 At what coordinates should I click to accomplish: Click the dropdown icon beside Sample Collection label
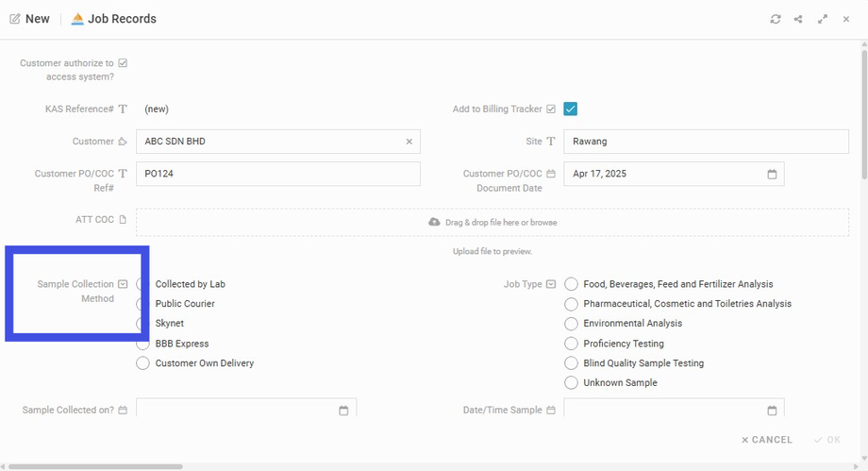(x=123, y=284)
